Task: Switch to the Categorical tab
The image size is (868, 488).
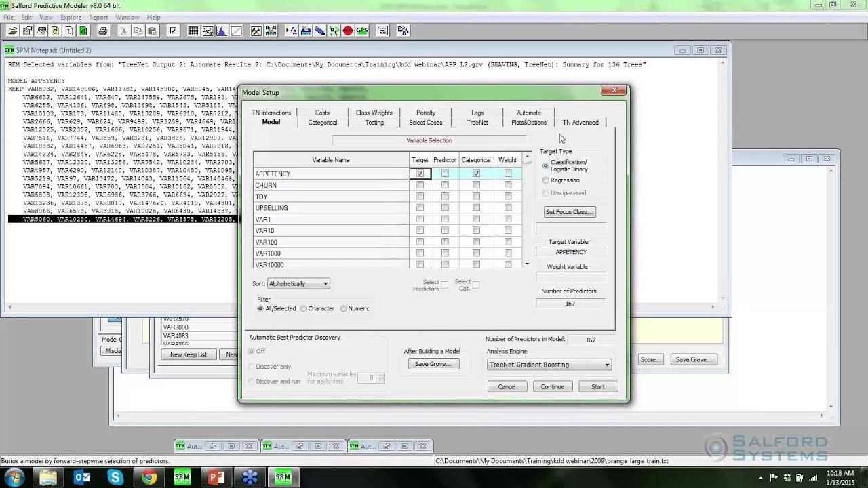Action: click(x=322, y=123)
